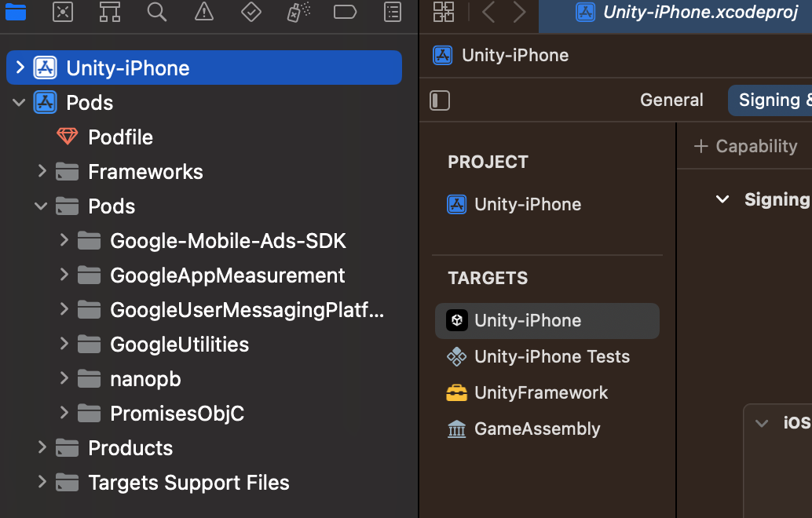Click the Unity cube target icon
The width and height of the screenshot is (812, 518).
pos(457,320)
